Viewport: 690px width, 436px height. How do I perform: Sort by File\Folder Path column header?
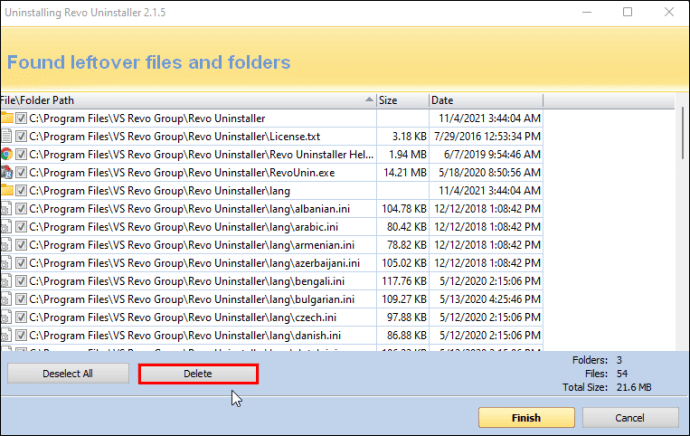188,100
